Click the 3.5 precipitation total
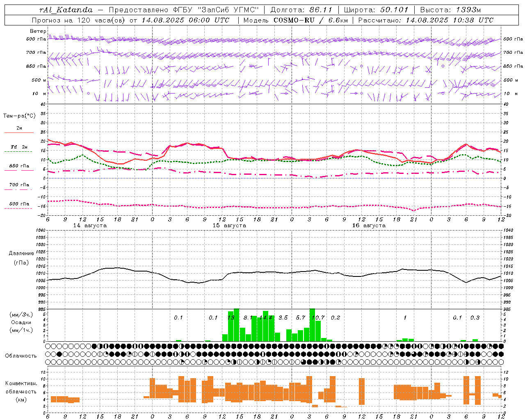Viewport: 525px width, 420px height. (283, 318)
